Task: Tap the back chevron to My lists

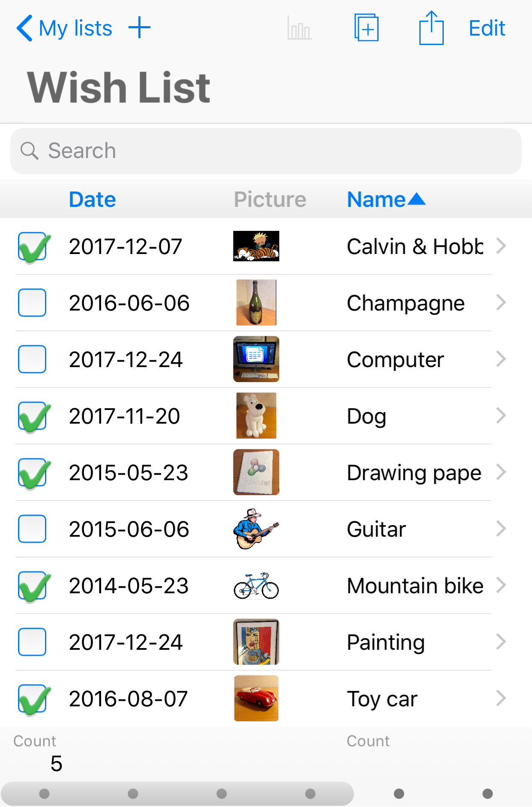Action: coord(24,28)
